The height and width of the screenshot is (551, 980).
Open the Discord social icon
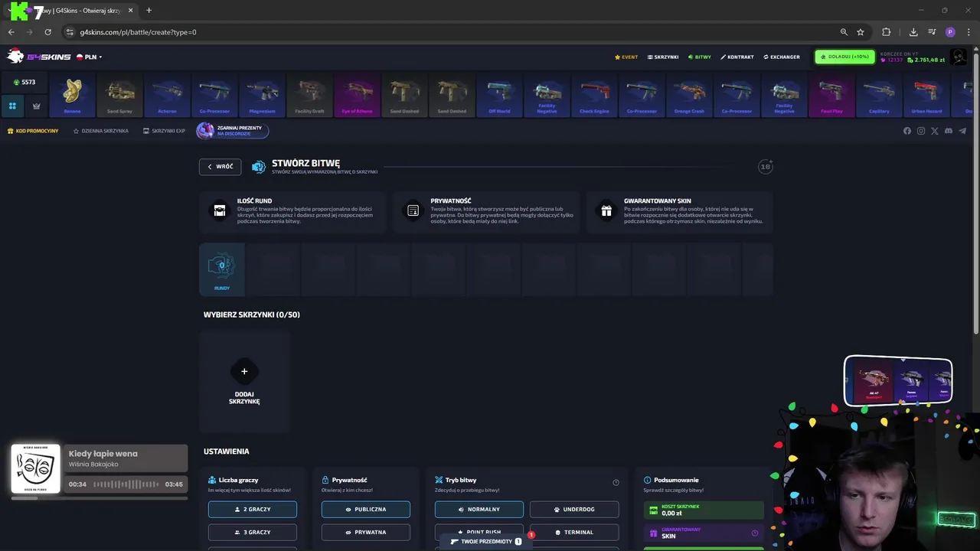coord(949,131)
